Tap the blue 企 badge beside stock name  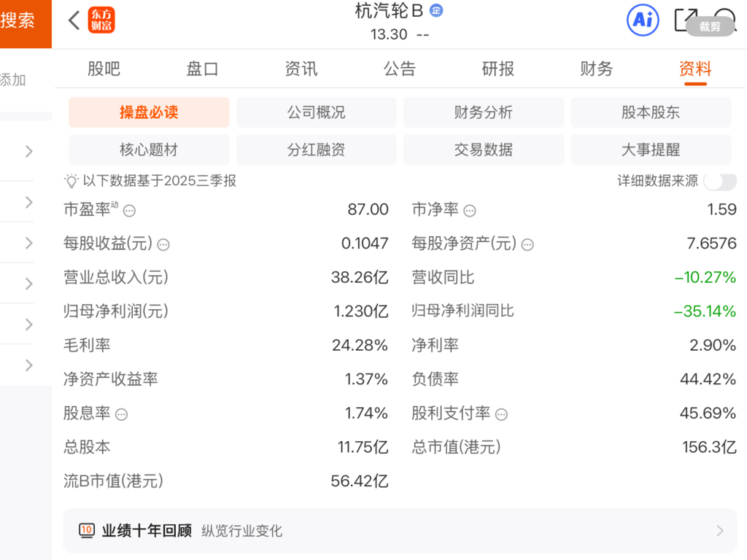click(436, 10)
